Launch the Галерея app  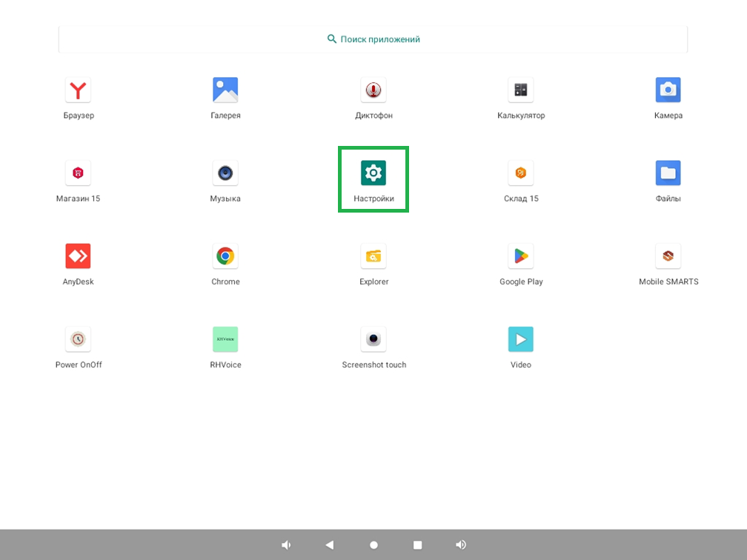(225, 90)
